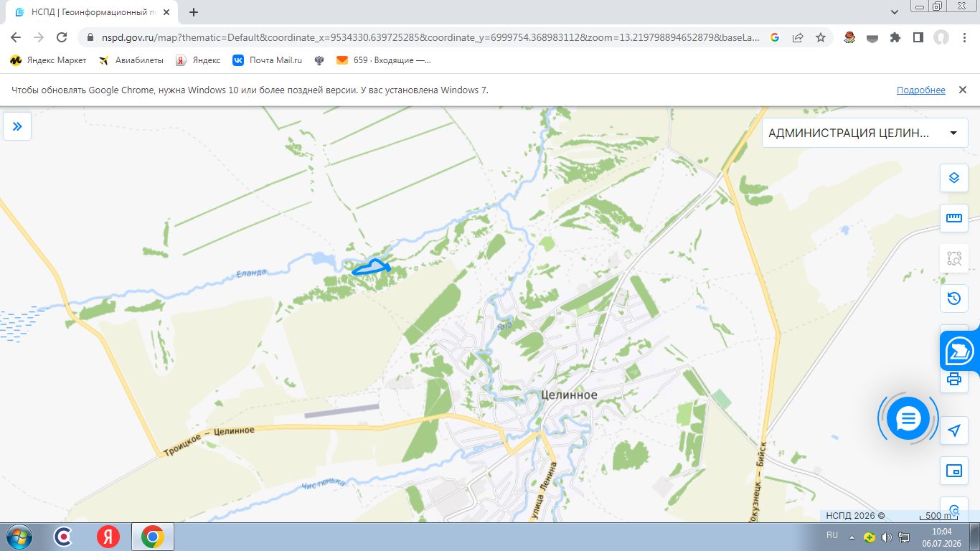
Task: Print the current map view
Action: (x=953, y=379)
